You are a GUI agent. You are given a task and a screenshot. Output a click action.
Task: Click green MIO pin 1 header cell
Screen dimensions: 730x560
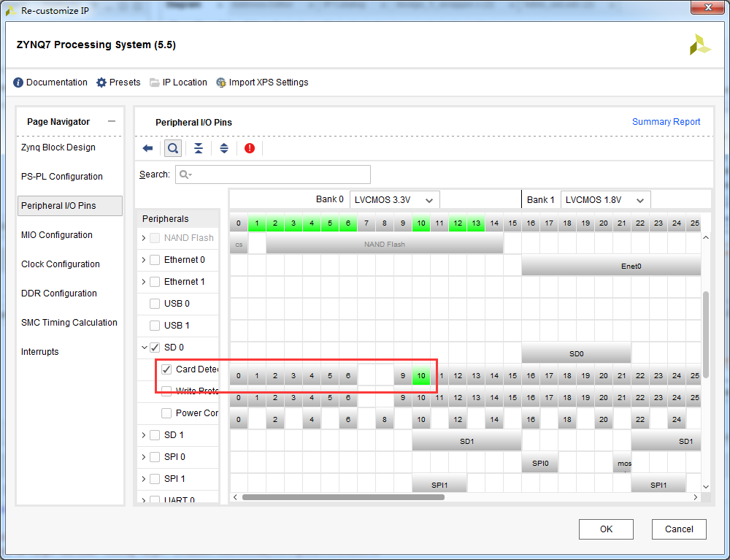click(x=256, y=223)
